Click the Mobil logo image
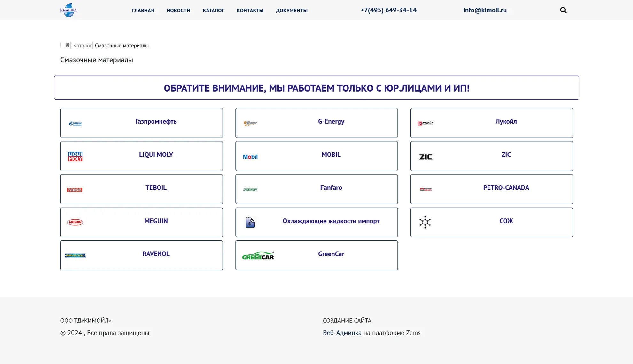The width and height of the screenshot is (633, 364). [250, 157]
